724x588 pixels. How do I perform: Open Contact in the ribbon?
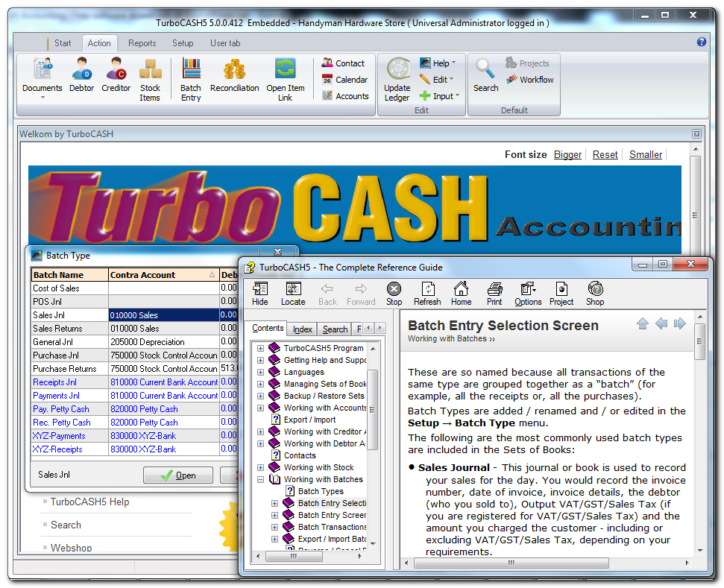pyautogui.click(x=343, y=63)
